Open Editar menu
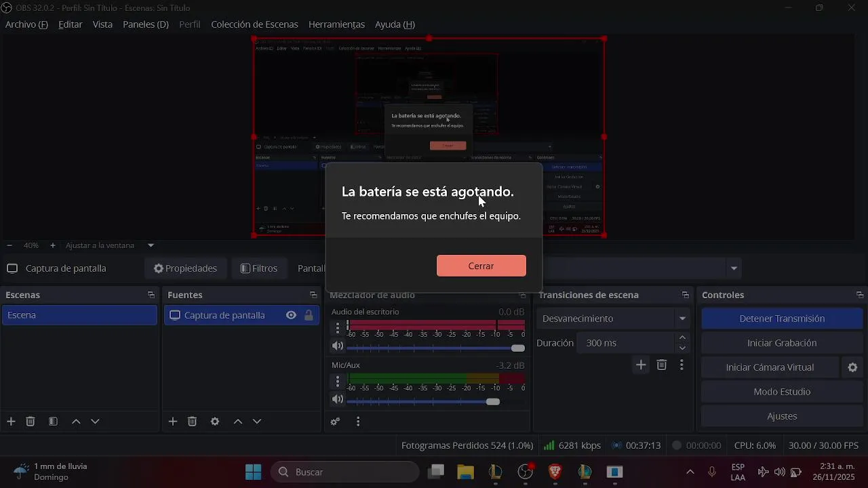 (71, 24)
